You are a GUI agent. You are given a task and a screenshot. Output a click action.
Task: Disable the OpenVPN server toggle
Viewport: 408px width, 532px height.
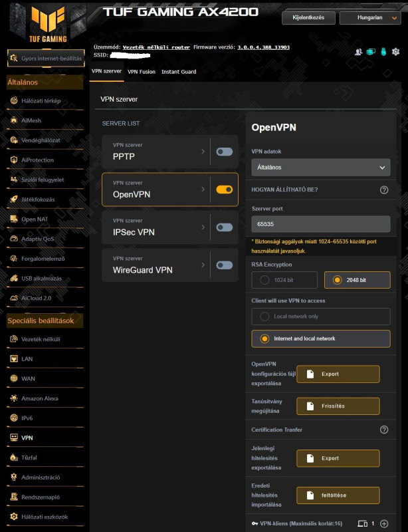225,190
